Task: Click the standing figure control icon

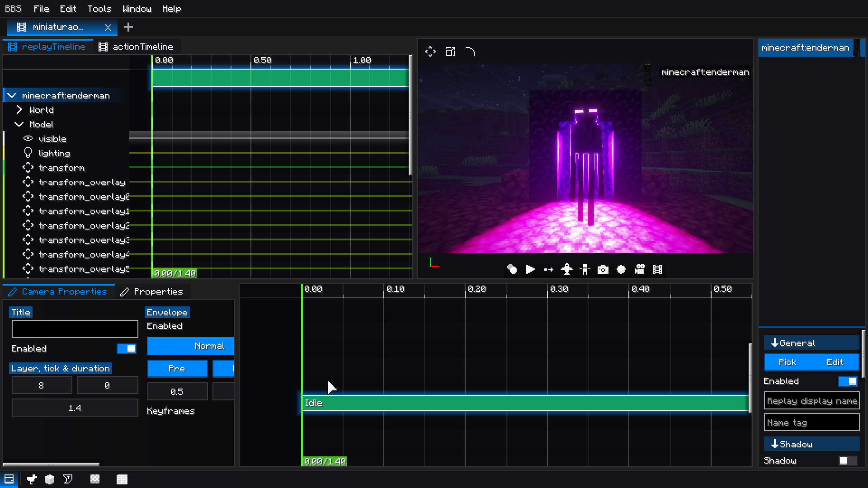Action: (x=585, y=269)
